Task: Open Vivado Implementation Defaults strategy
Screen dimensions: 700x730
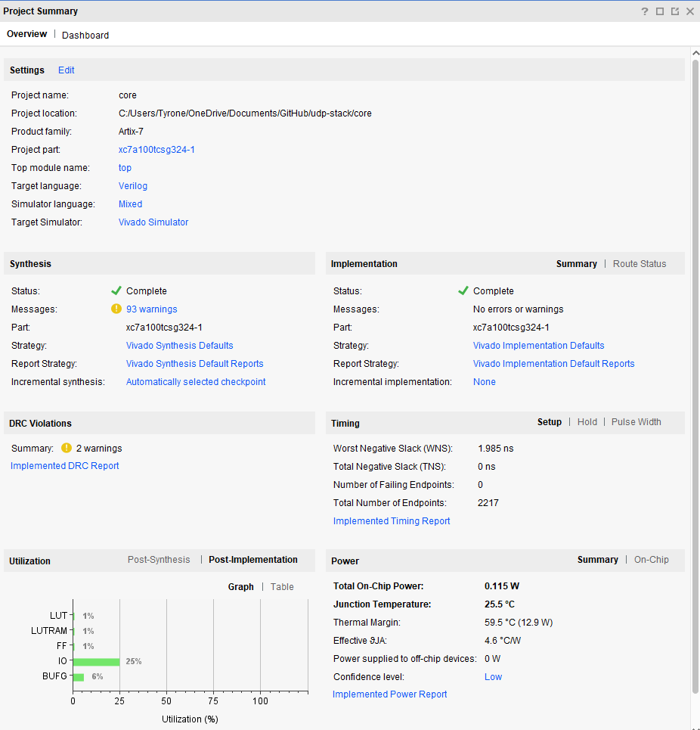Action: pyautogui.click(x=538, y=346)
